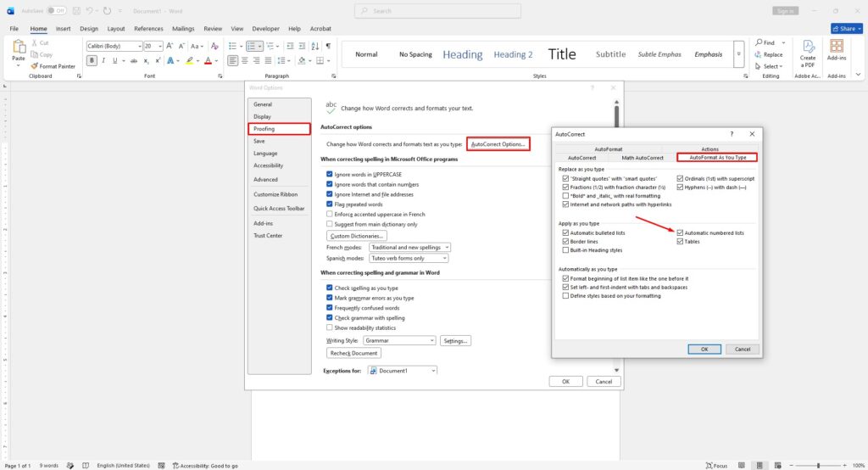The width and height of the screenshot is (868, 470).
Task: Open Text Effects blue A icon
Action: pyautogui.click(x=170, y=60)
